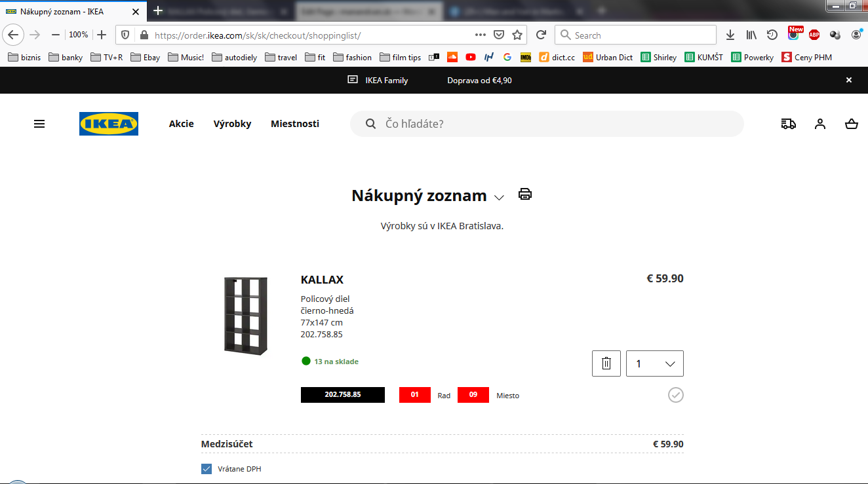The width and height of the screenshot is (868, 484).
Task: Open the delivery tracking truck icon
Action: (789, 124)
